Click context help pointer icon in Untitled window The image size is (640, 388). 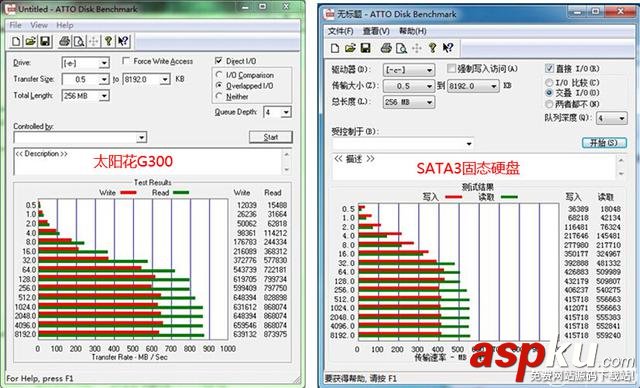(x=123, y=41)
